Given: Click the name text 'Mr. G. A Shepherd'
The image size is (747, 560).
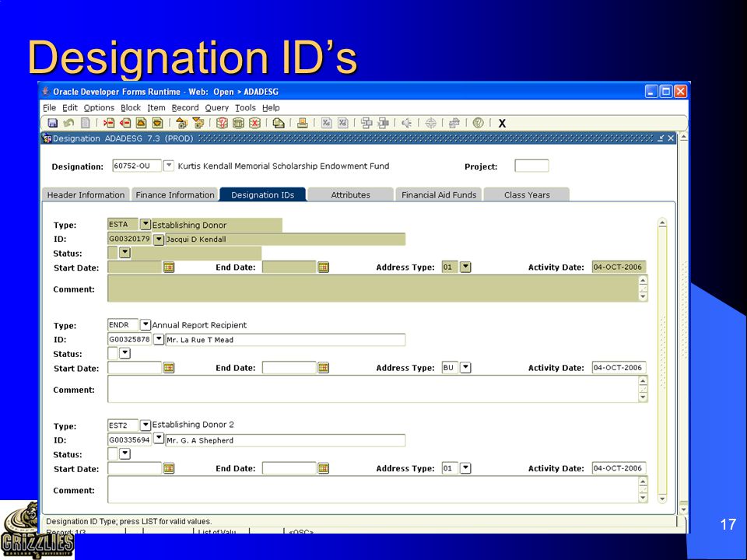Looking at the screenshot, I should pyautogui.click(x=200, y=440).
